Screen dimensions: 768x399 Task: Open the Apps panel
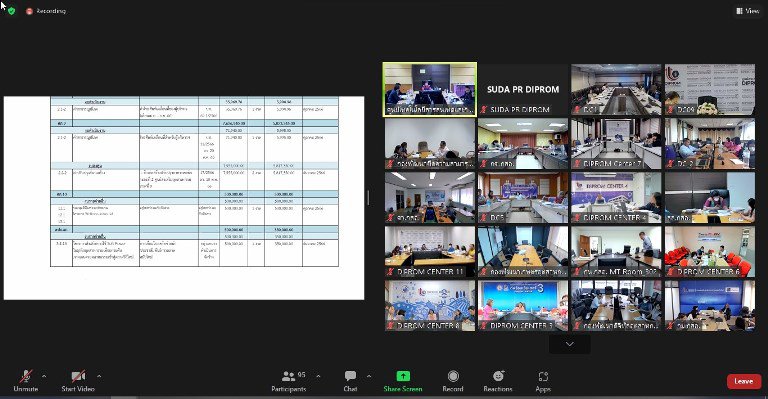[543, 376]
